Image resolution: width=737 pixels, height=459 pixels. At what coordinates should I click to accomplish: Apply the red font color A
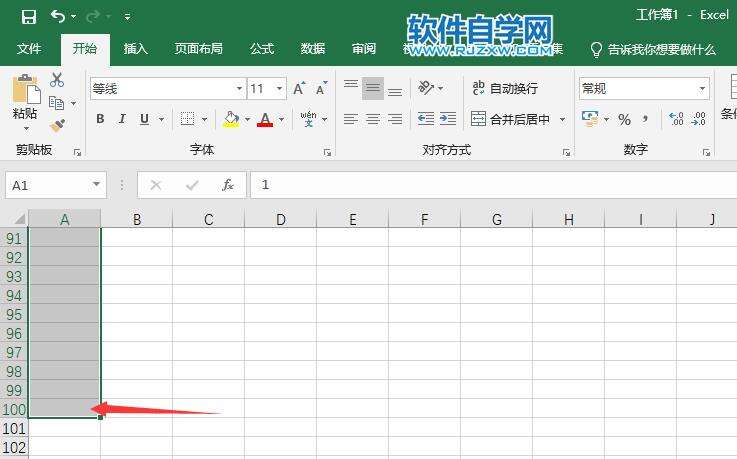(265, 119)
